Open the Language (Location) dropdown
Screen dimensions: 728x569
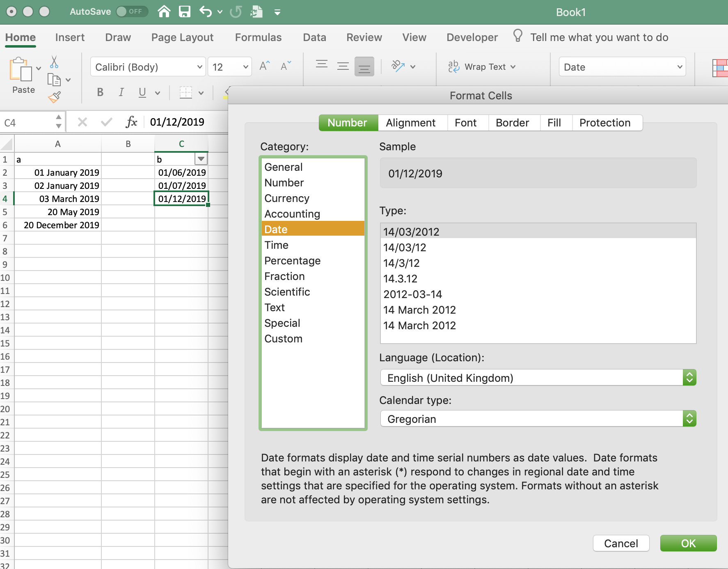[x=538, y=378]
